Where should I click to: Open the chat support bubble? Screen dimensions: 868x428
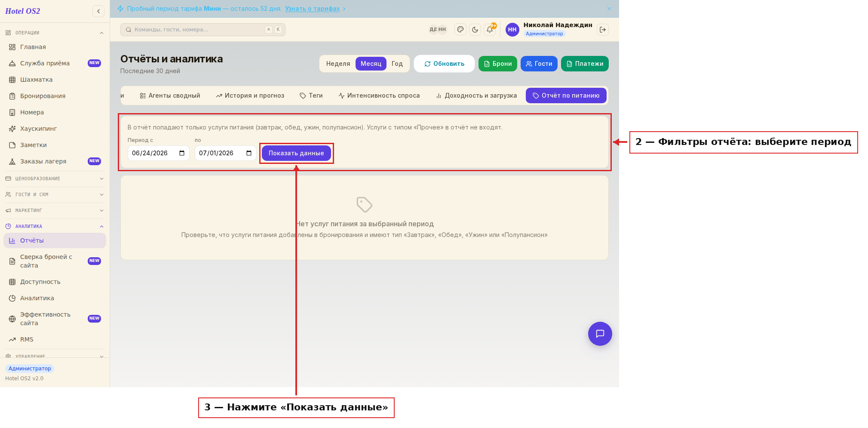pos(600,334)
